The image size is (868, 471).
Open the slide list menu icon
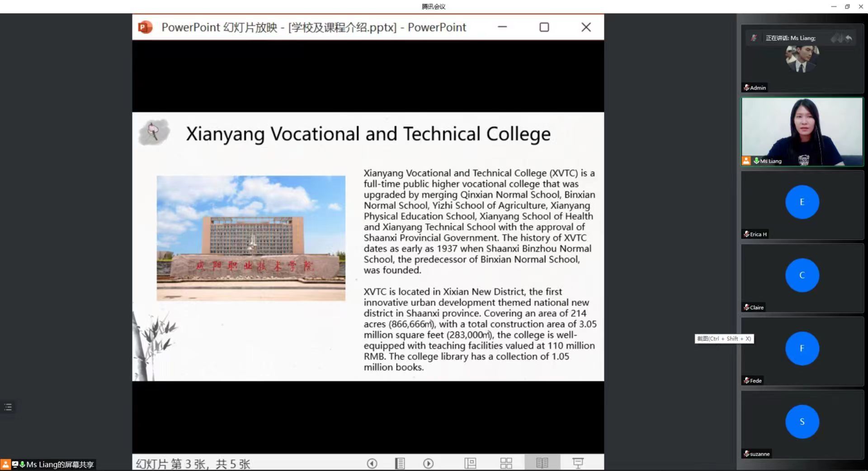tap(400, 463)
